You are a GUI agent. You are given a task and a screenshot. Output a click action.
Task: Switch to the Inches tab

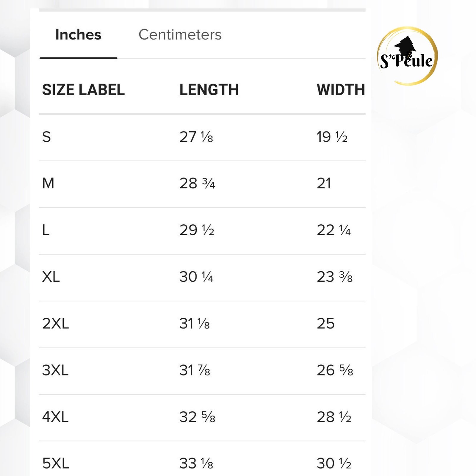(x=78, y=35)
